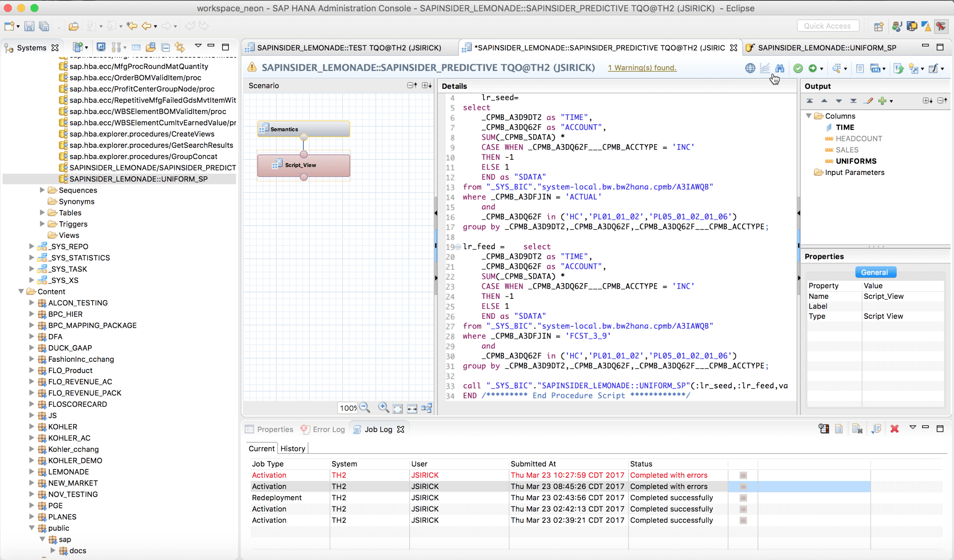
Task: Click the Open Perspective icon
Action: point(878,26)
